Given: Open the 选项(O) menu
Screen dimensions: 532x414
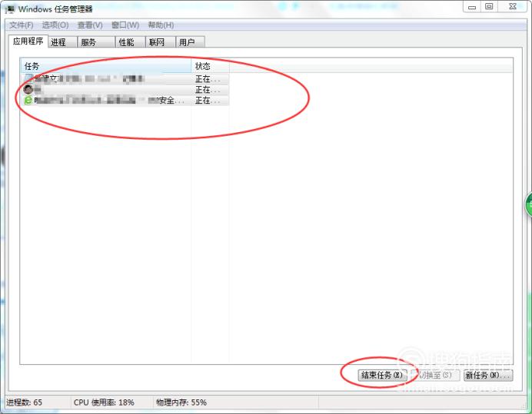Looking at the screenshot, I should [55, 25].
